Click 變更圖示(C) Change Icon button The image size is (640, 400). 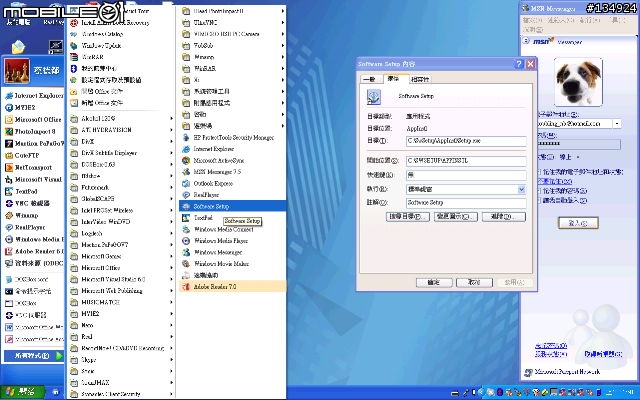tap(456, 216)
